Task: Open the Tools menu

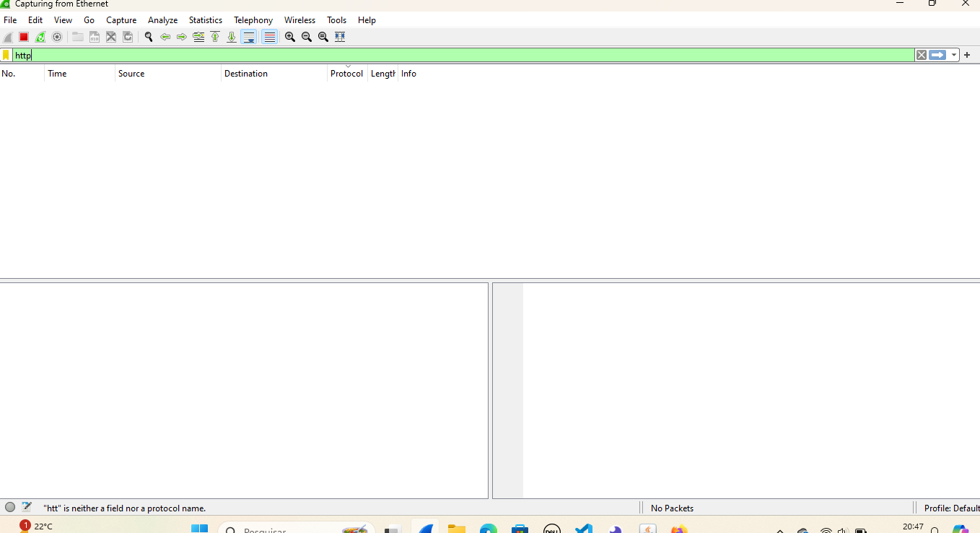Action: point(337,20)
